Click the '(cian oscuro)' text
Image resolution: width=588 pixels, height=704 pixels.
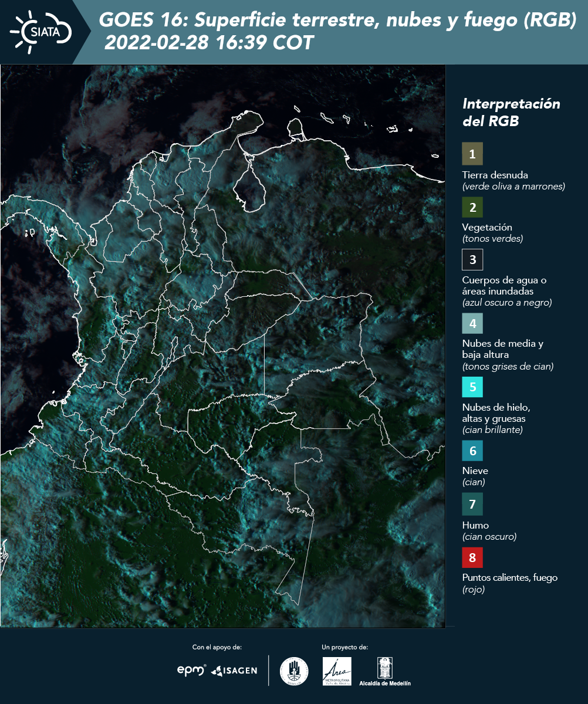click(489, 537)
